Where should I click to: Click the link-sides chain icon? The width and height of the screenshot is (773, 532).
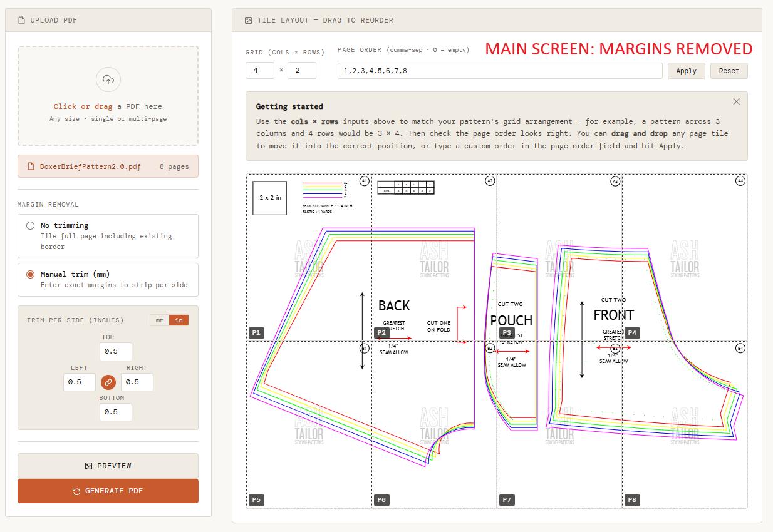click(x=108, y=382)
